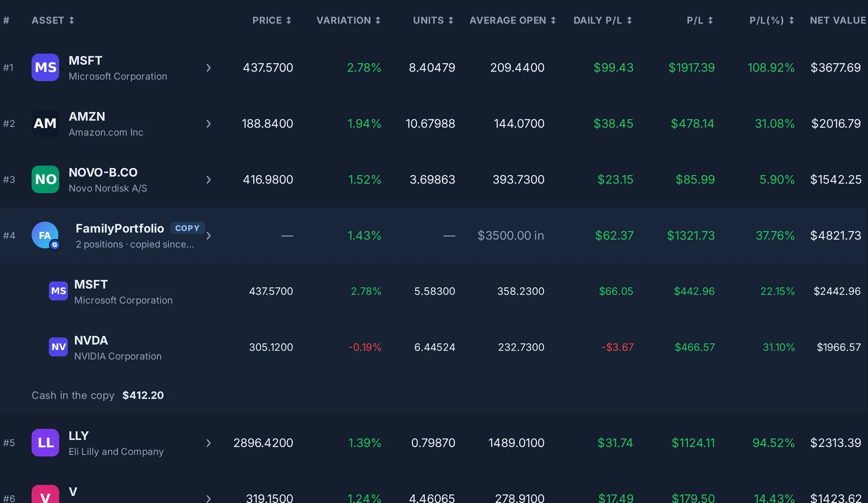Click the LLY price 2896.4200
The image size is (868, 503).
(x=263, y=442)
